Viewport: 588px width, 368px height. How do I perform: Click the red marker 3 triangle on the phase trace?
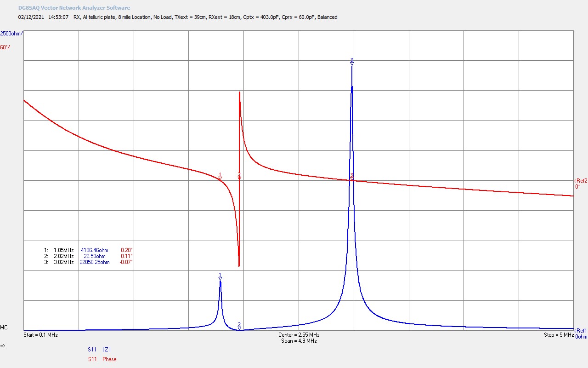coord(352,178)
